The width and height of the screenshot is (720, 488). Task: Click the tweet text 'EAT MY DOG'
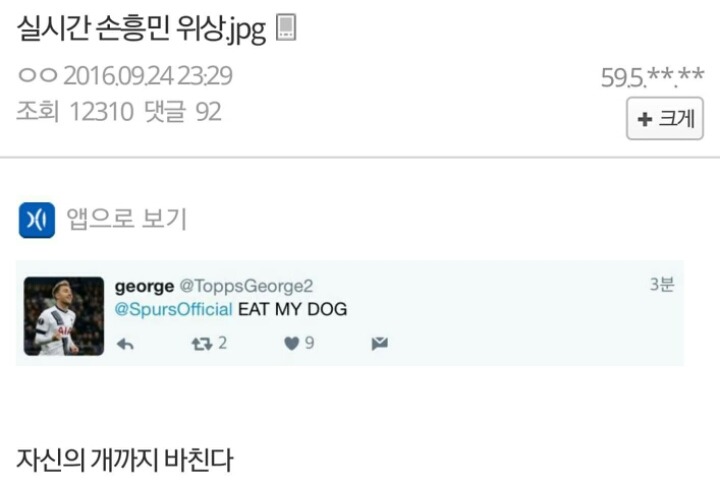292,310
